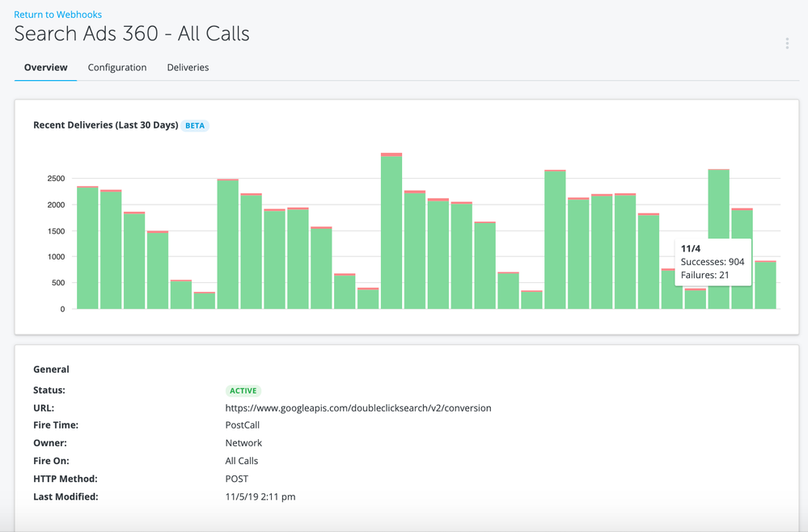The width and height of the screenshot is (808, 532).
Task: Click the General section heading
Action: (x=51, y=369)
